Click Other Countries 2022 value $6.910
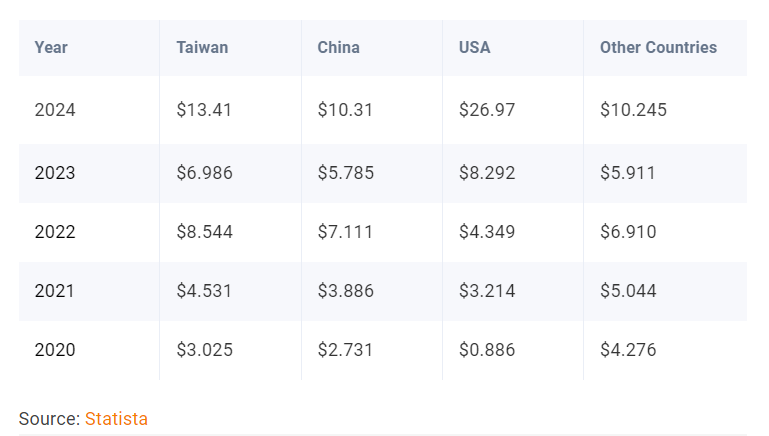This screenshot has width=769, height=436. tap(628, 232)
